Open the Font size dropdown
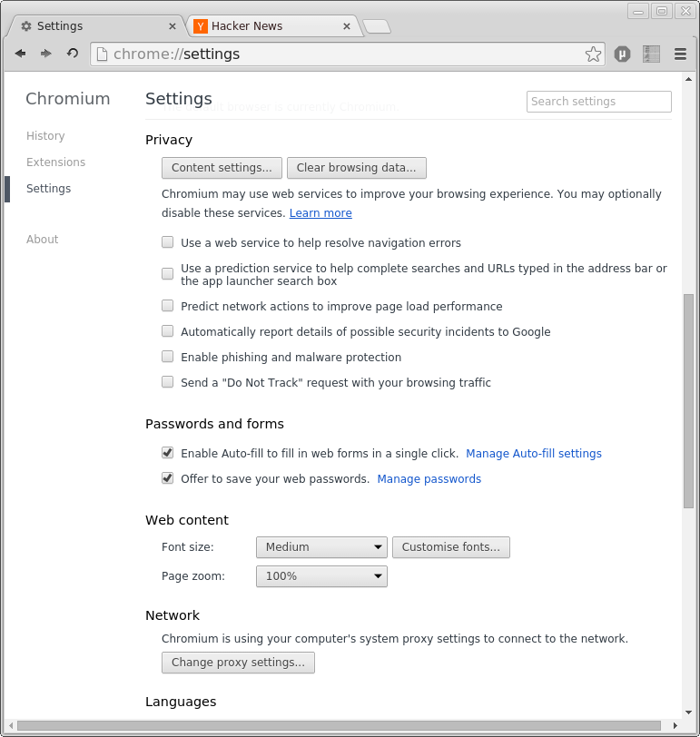Image resolution: width=700 pixels, height=737 pixels. pyautogui.click(x=321, y=547)
